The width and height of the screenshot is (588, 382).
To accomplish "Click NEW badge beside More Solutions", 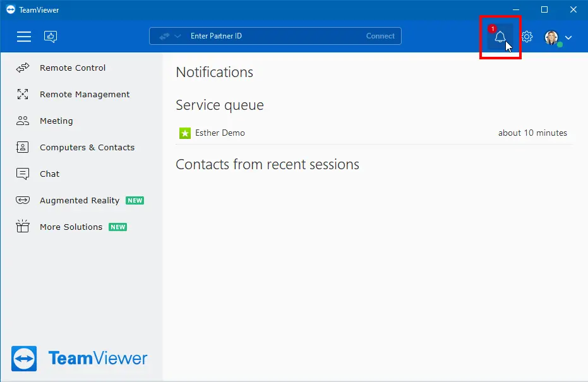I will tap(117, 227).
